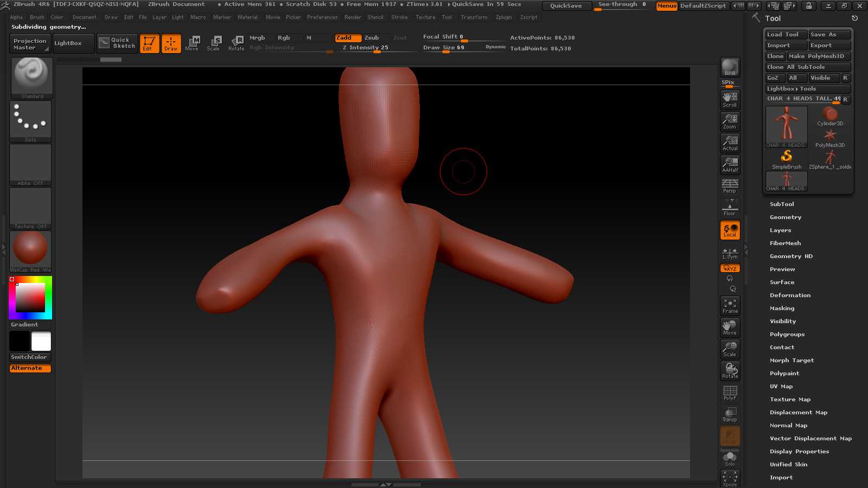Enable Mrgb material and color mode
This screenshot has height=488, width=868.
click(261, 38)
